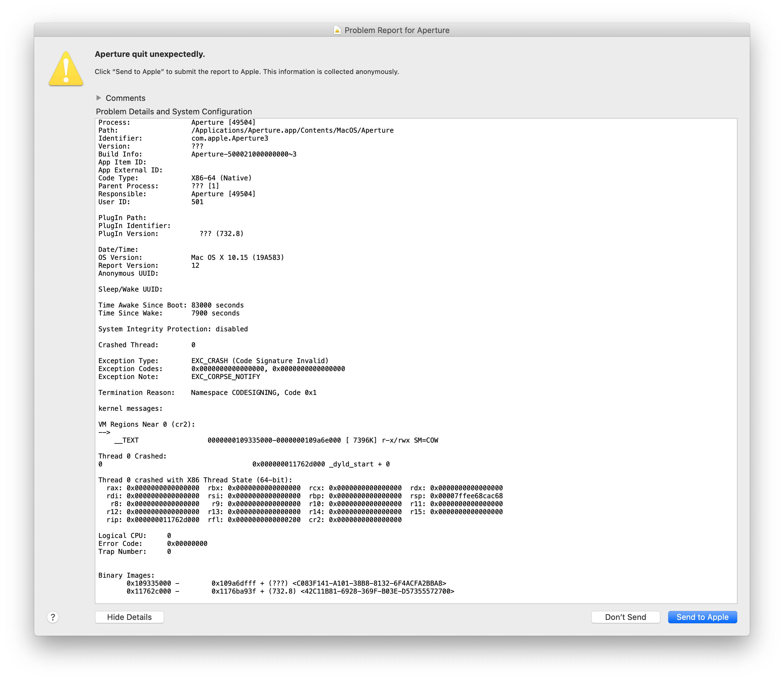Click the __TEXT VM region line

click(x=276, y=440)
